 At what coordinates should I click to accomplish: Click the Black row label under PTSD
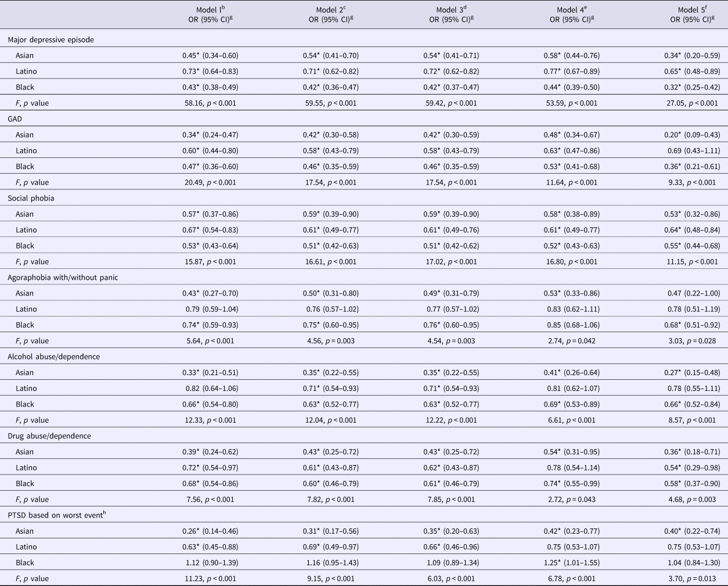(x=25, y=563)
